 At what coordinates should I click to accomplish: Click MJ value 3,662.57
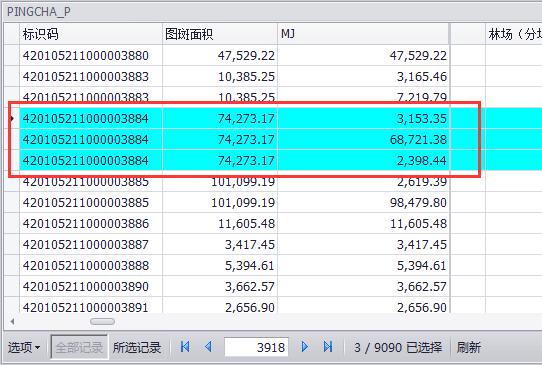pos(363,287)
